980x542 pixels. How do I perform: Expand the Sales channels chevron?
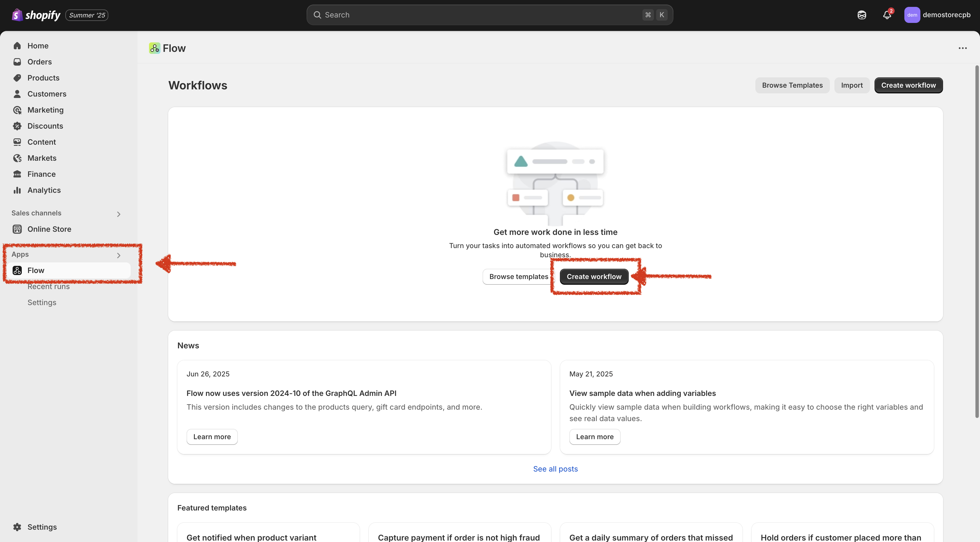pyautogui.click(x=119, y=214)
